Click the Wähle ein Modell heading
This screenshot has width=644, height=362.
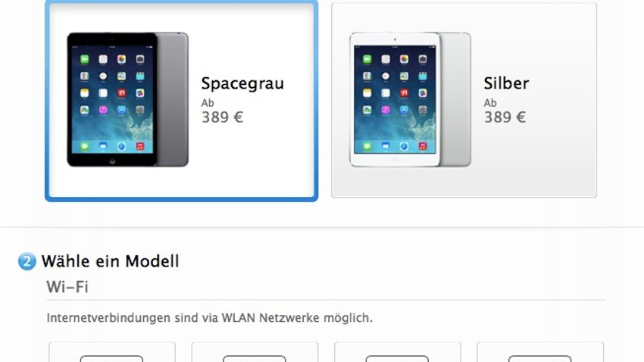pos(111,261)
